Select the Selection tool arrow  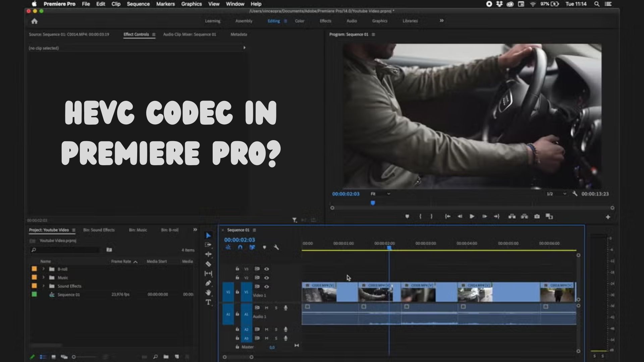click(x=208, y=236)
